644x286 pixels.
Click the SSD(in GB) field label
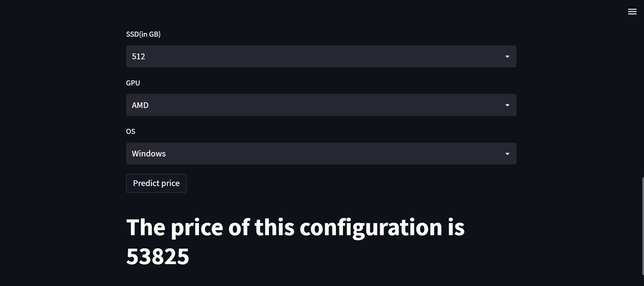[x=143, y=34]
